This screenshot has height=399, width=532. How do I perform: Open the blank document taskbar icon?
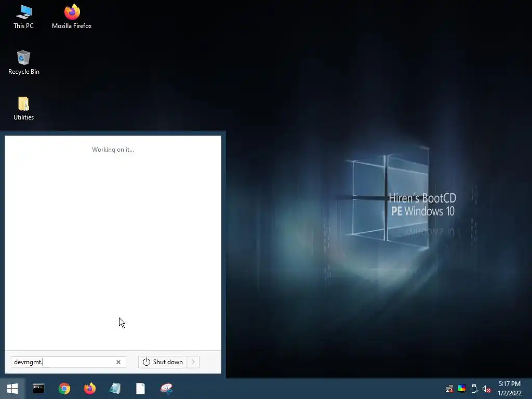pyautogui.click(x=140, y=389)
